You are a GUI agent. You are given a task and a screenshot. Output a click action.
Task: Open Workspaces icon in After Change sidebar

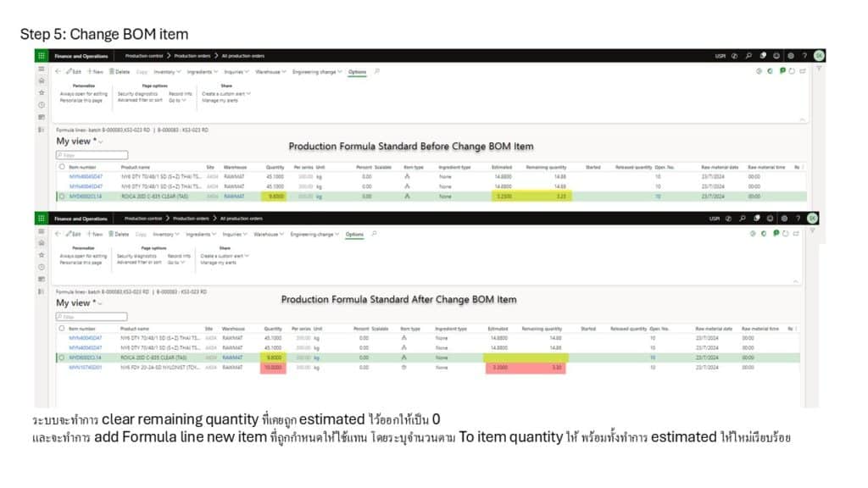click(42, 280)
